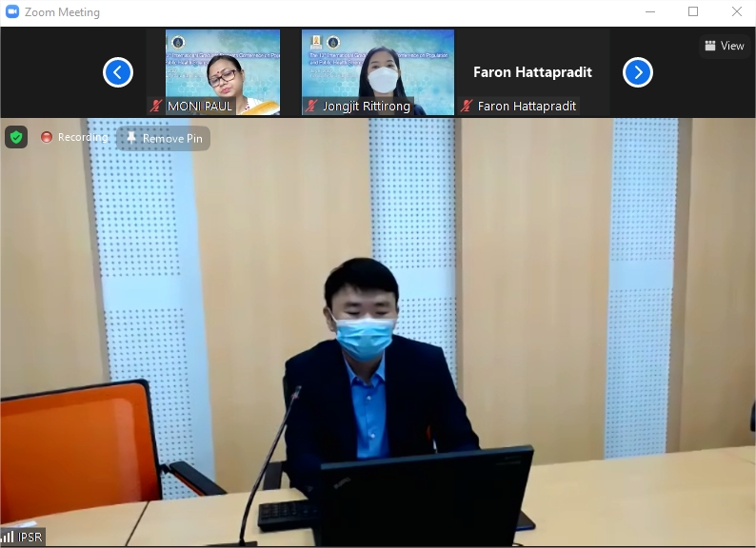756x548 pixels.
Task: Click the IPSR name label on video
Action: coord(30,538)
